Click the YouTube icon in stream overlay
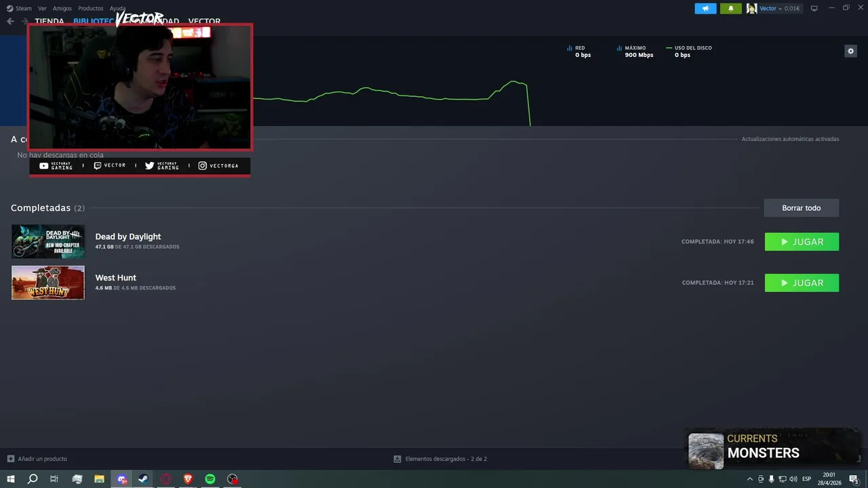This screenshot has width=868, height=488. point(43,166)
